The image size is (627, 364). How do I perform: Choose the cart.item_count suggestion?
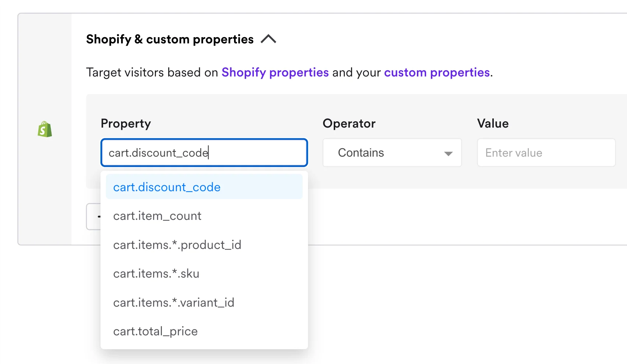click(157, 216)
